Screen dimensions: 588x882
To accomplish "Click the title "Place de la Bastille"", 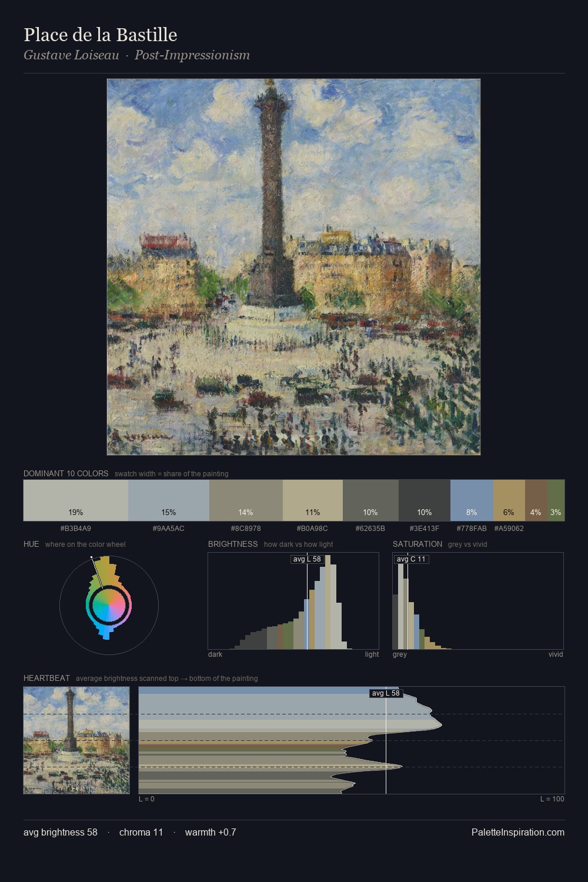I will tap(101, 35).
